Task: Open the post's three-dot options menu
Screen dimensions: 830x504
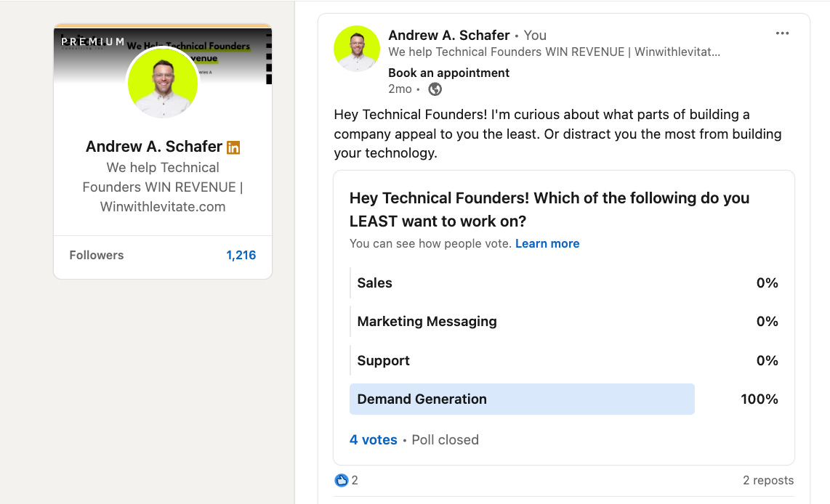Action: click(x=782, y=33)
